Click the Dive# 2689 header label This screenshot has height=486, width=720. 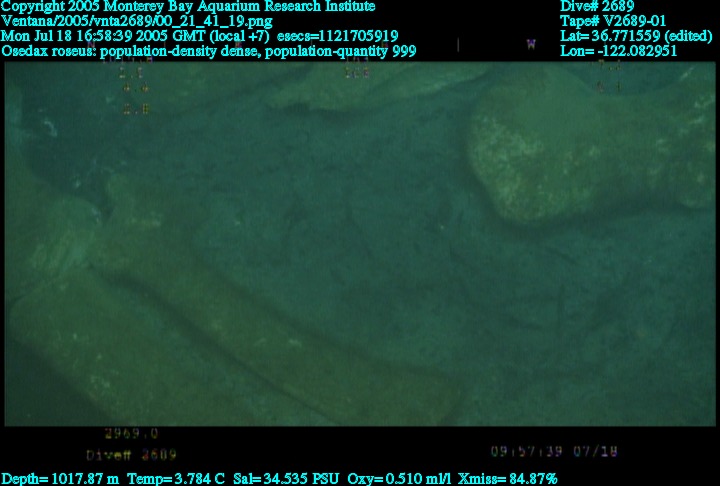[597, 6]
